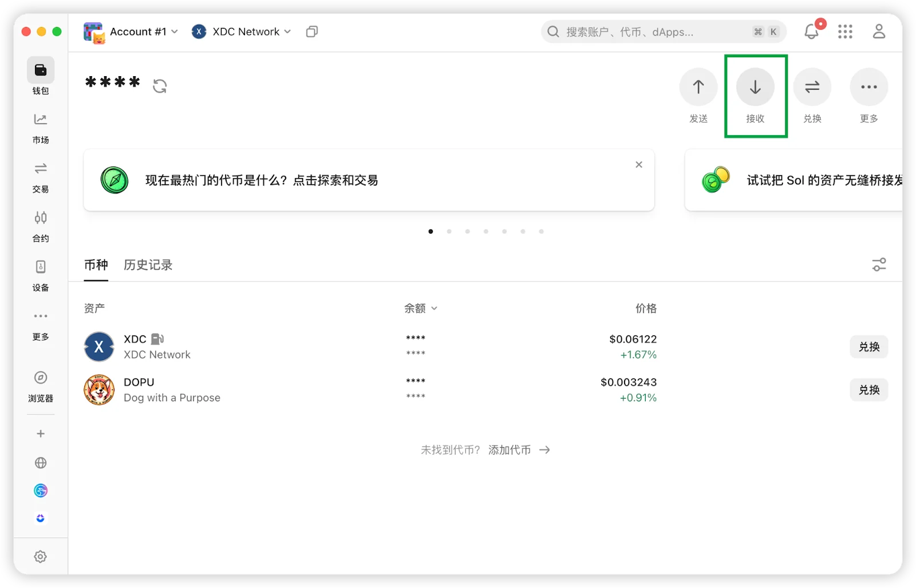Open the balance (余额) sort dropdown
This screenshot has height=588, width=916.
421,308
